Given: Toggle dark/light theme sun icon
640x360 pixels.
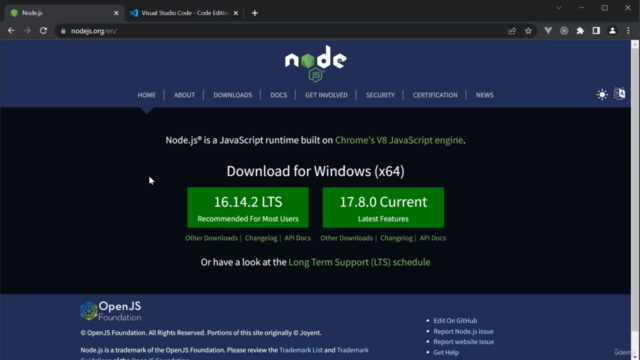Looking at the screenshot, I should click(602, 95).
